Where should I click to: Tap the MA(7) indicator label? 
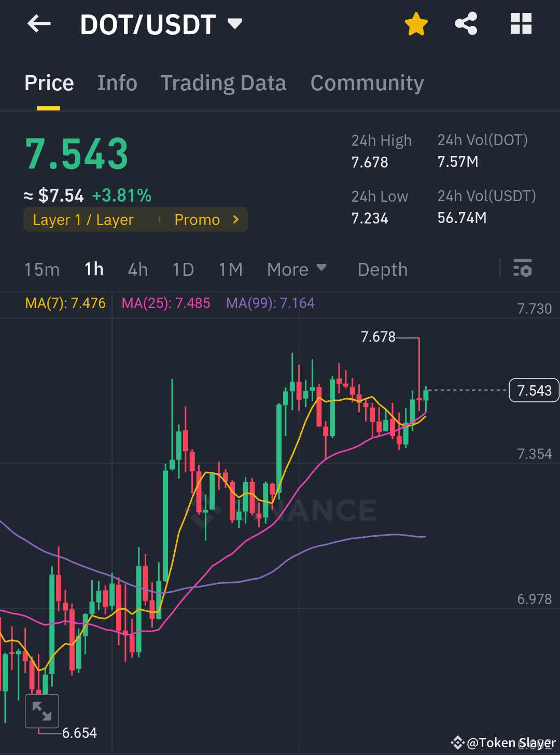click(x=65, y=303)
